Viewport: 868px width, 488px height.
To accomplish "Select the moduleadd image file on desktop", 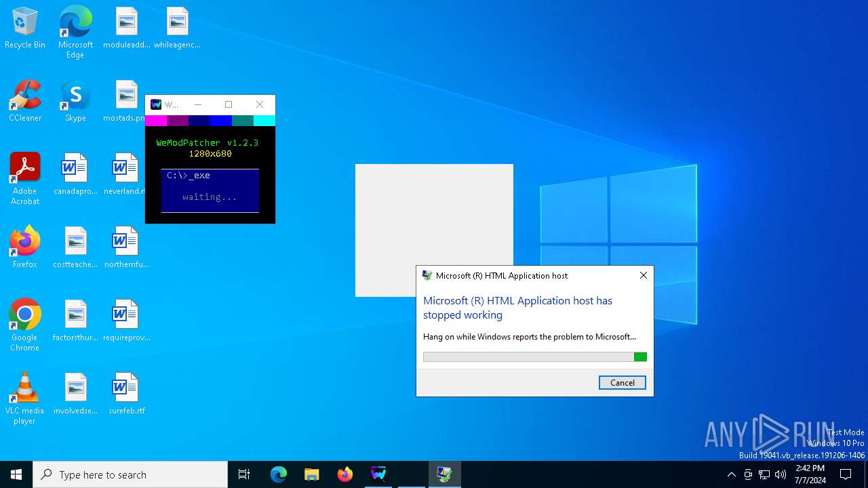I will pos(127,28).
